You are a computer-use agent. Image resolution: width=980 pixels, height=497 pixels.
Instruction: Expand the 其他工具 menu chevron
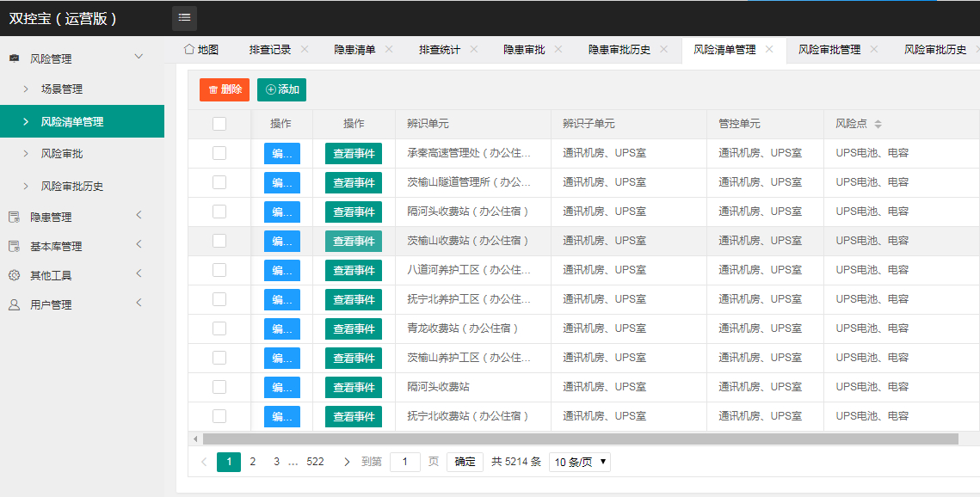[139, 273]
